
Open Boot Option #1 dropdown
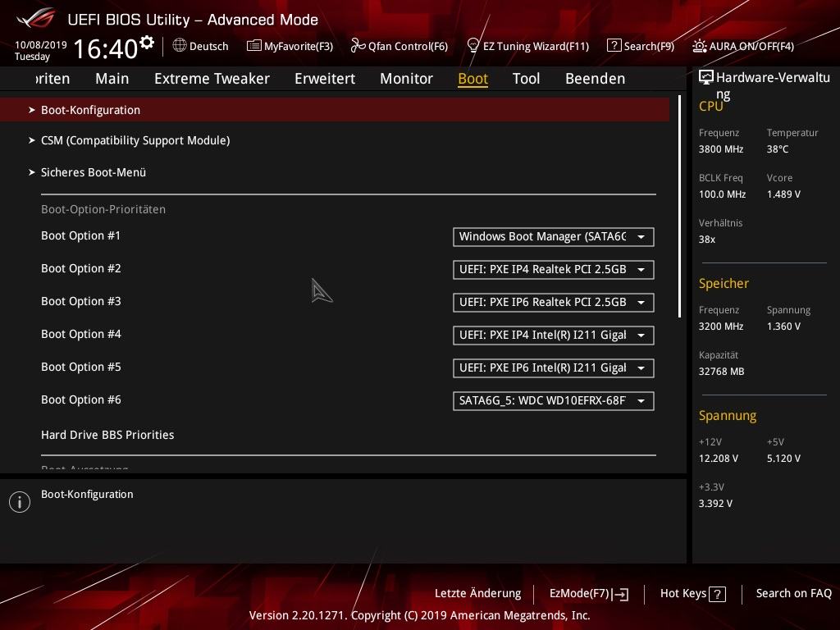click(x=554, y=237)
